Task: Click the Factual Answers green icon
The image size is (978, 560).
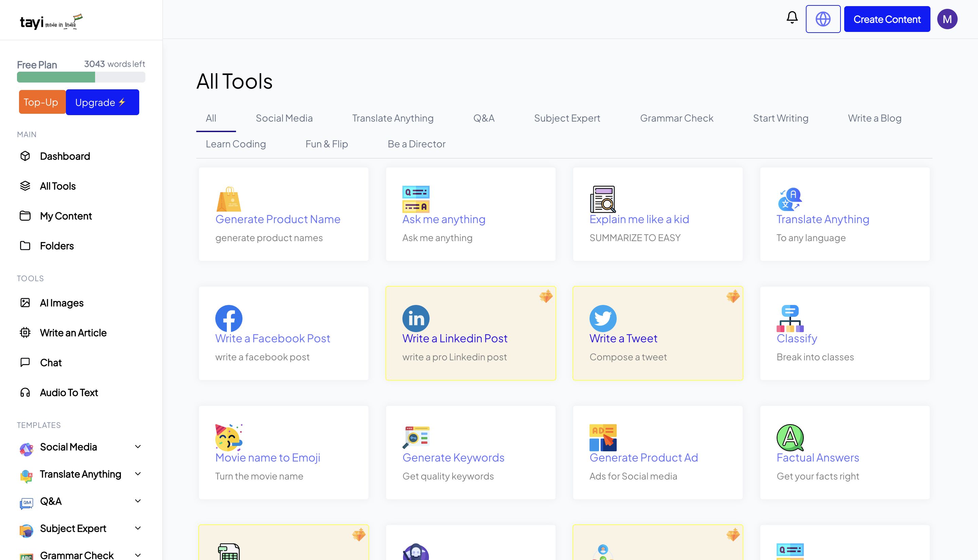Action: [x=790, y=438]
